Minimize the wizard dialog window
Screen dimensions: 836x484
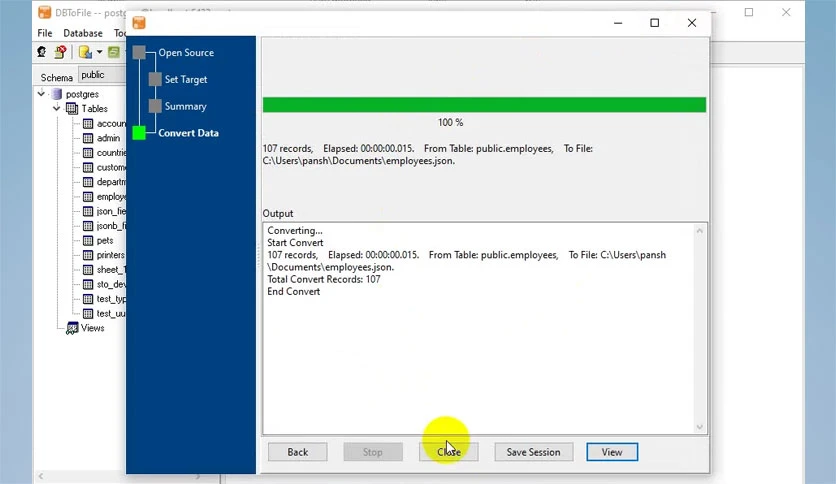[618, 22]
